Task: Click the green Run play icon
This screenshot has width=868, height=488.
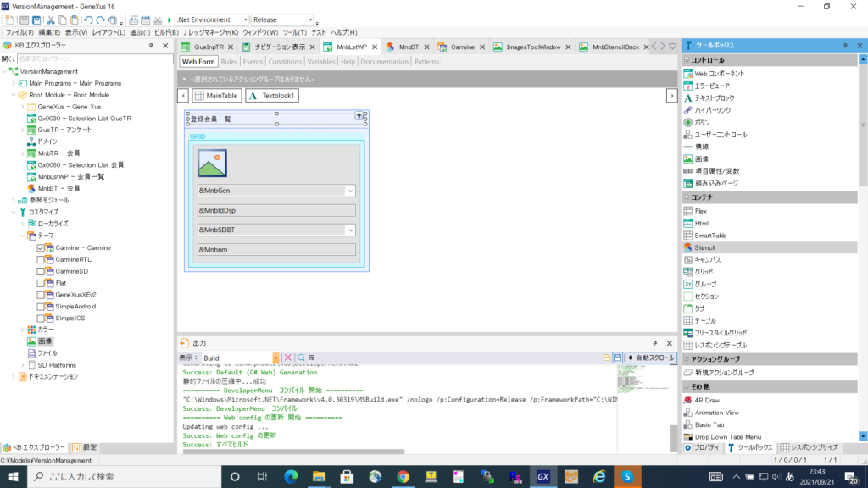Action: pyautogui.click(x=170, y=20)
